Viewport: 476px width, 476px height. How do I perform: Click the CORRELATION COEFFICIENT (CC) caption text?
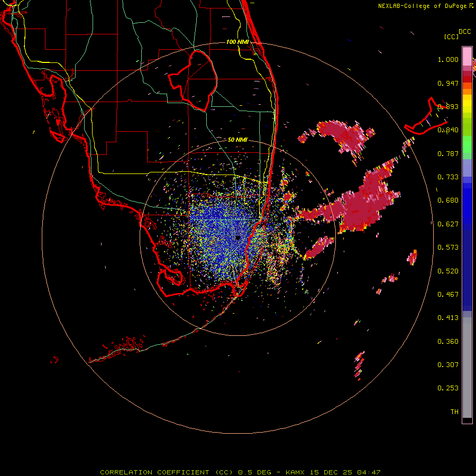tap(167, 472)
